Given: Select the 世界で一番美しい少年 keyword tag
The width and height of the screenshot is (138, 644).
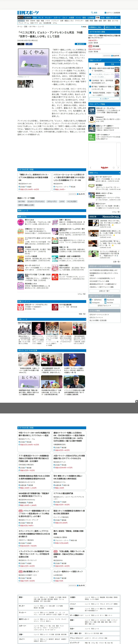Looking at the screenshot, I should pos(26,205).
